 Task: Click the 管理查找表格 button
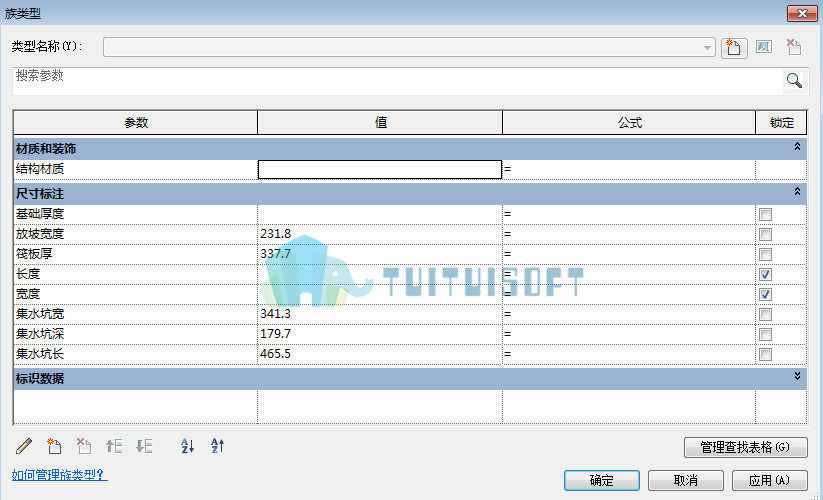pyautogui.click(x=745, y=447)
